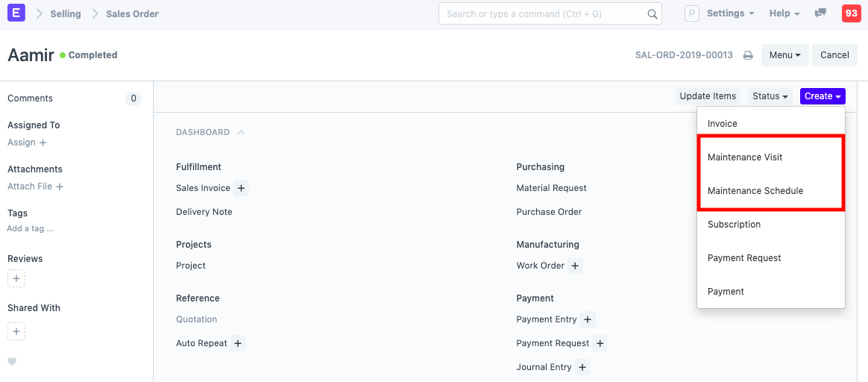This screenshot has width=868, height=382.
Task: Click the 93 notifications badge
Action: click(x=851, y=13)
